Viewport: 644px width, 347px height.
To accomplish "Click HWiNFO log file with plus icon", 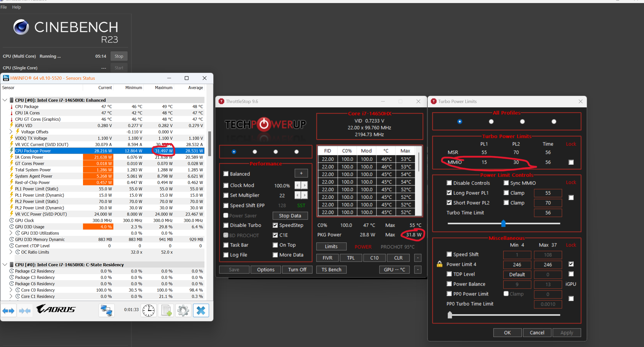I will click(x=166, y=311).
